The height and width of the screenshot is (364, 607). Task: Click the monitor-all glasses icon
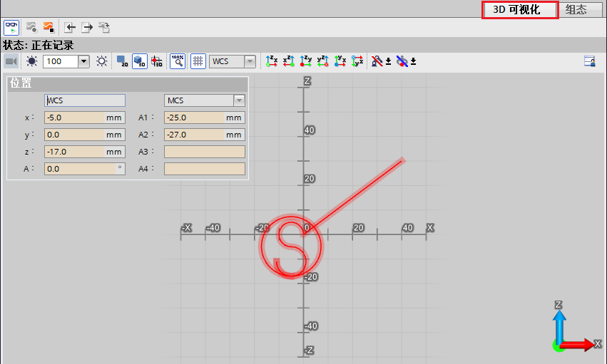pos(11,28)
